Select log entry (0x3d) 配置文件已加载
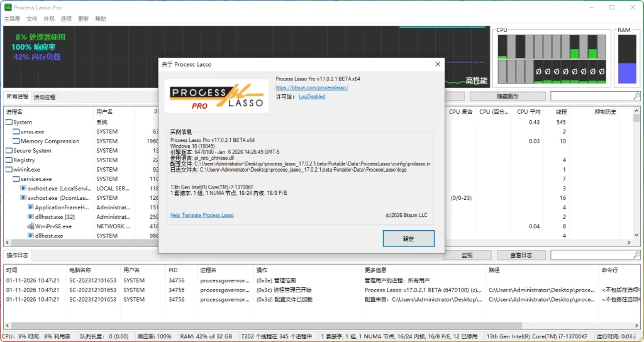Viewport: 644px width, 342px height. (x=322, y=299)
